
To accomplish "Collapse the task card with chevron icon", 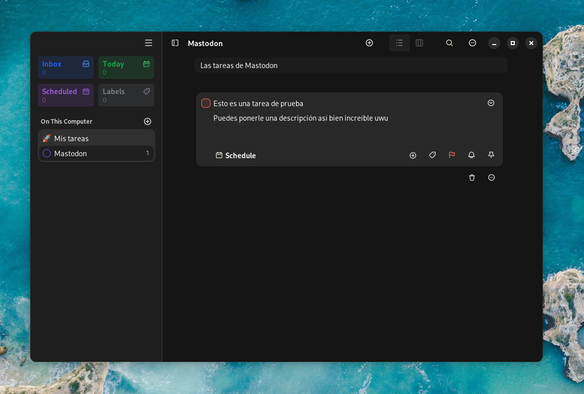I will (x=491, y=103).
